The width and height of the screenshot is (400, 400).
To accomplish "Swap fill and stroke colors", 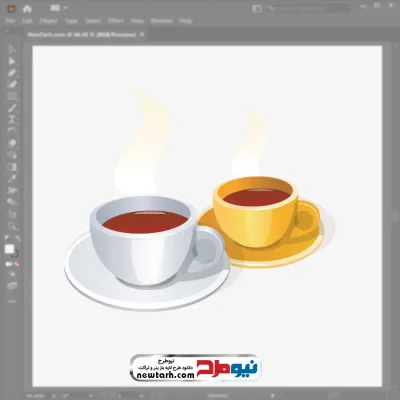I will tap(17, 239).
